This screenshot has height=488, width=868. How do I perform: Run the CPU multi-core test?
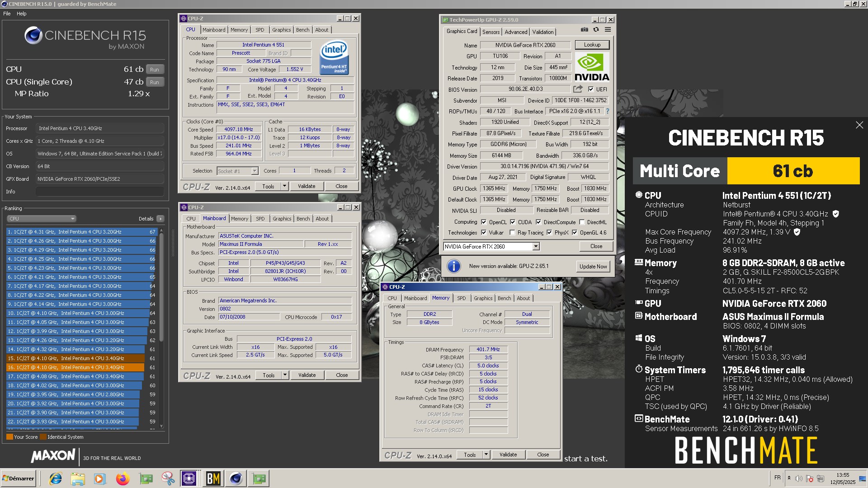coord(155,70)
